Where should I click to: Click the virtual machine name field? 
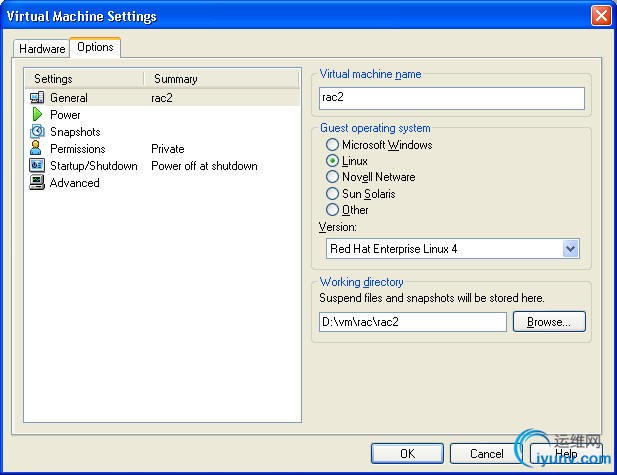tap(452, 98)
